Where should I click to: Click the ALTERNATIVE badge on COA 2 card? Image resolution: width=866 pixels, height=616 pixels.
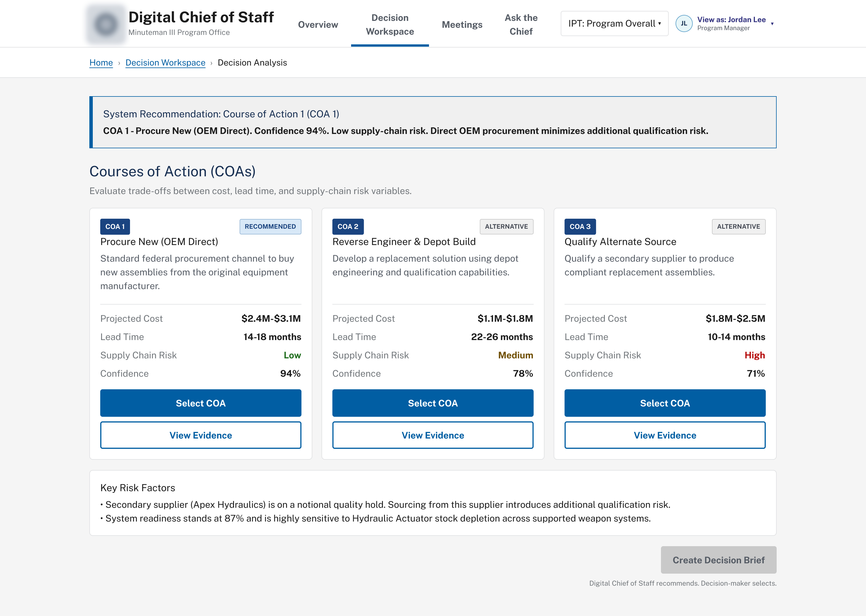[x=506, y=226]
